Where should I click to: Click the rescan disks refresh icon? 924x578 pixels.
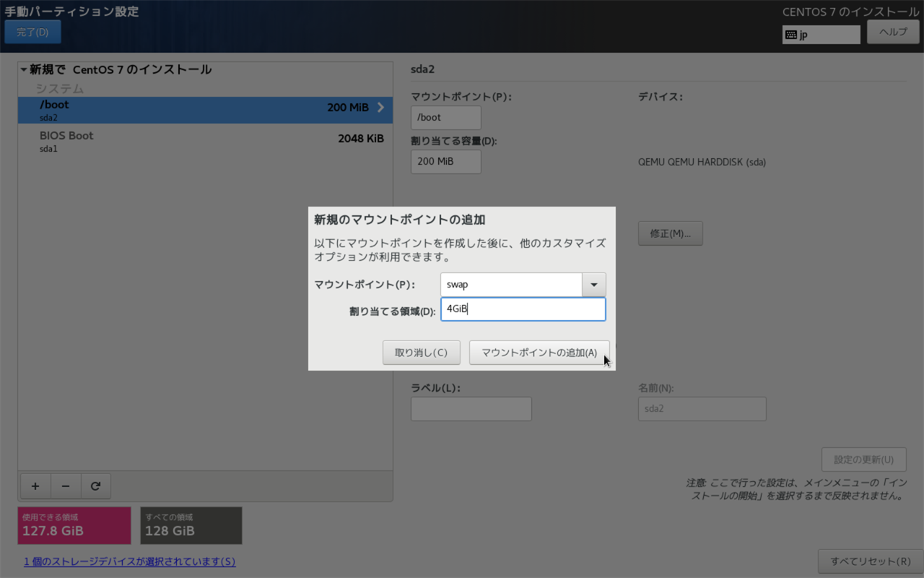pyautogui.click(x=96, y=486)
